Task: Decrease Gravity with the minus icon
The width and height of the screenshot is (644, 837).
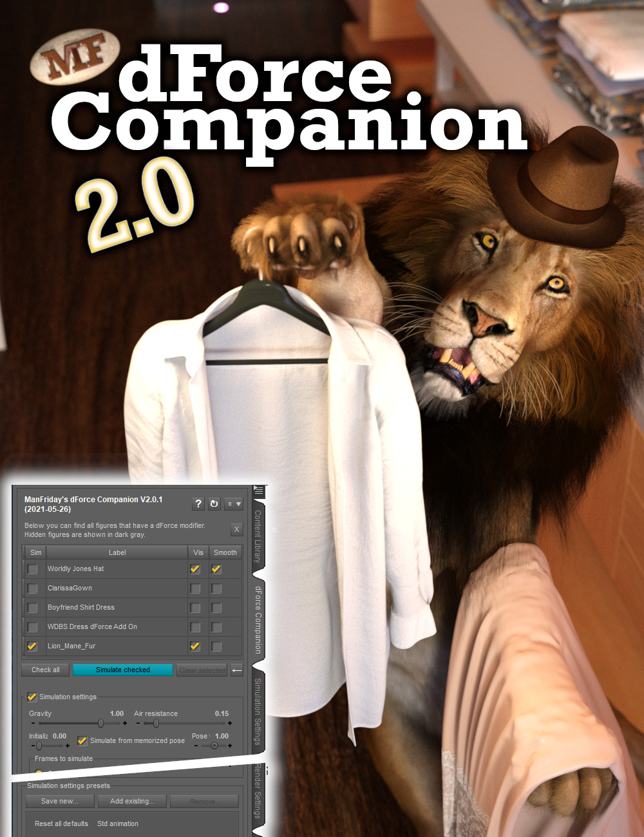Action: click(33, 724)
